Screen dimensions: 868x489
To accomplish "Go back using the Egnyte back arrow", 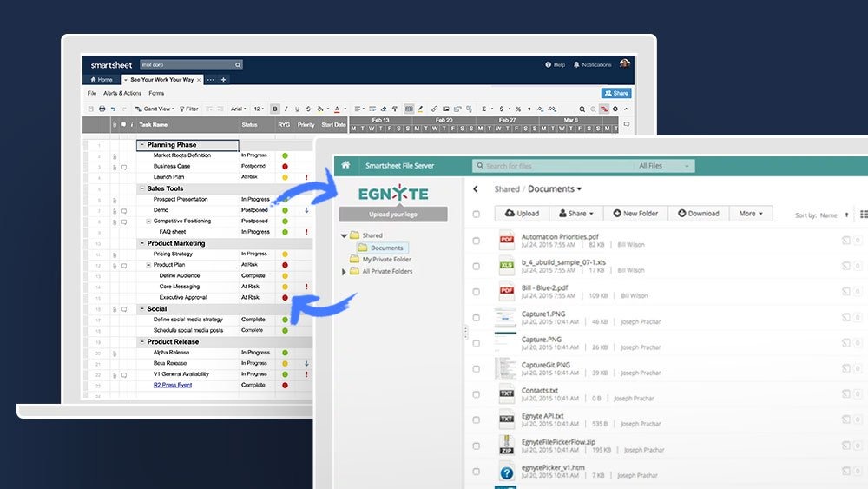I will click(x=476, y=188).
